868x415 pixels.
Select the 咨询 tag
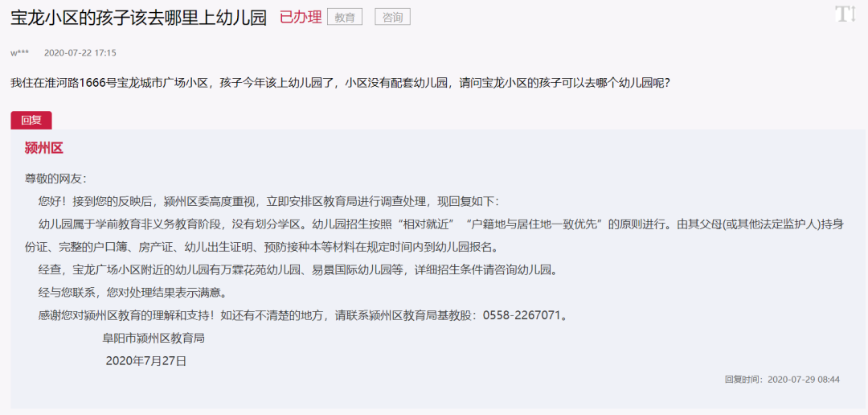click(392, 17)
